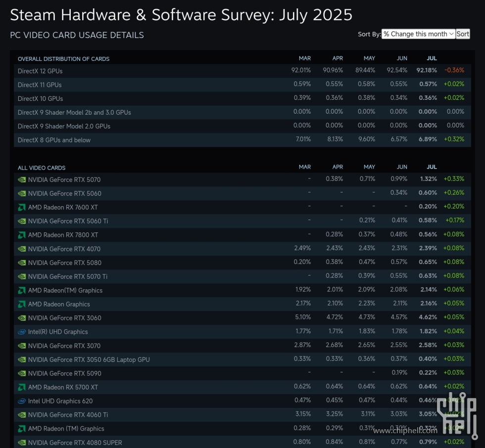Viewport: 485px width, 448px height.
Task: Click NVIDIA logo beside RTX 3050 6GB Laptop
Action: [22, 359]
